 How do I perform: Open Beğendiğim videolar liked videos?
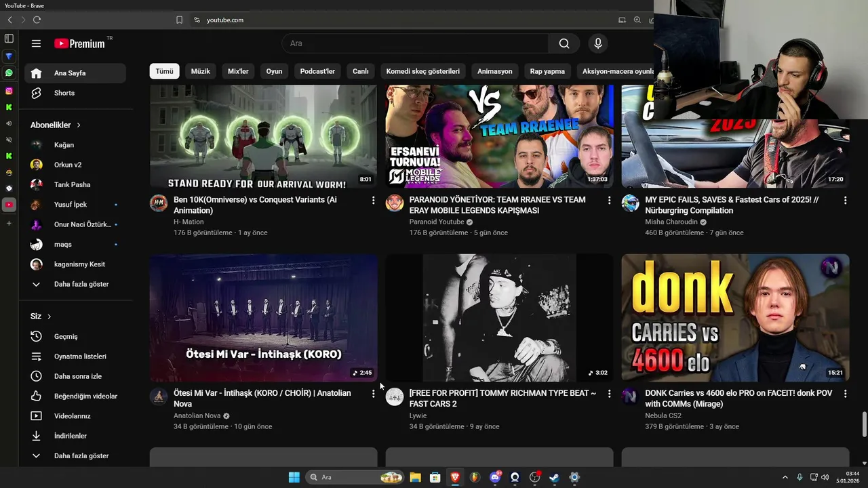tap(75, 396)
